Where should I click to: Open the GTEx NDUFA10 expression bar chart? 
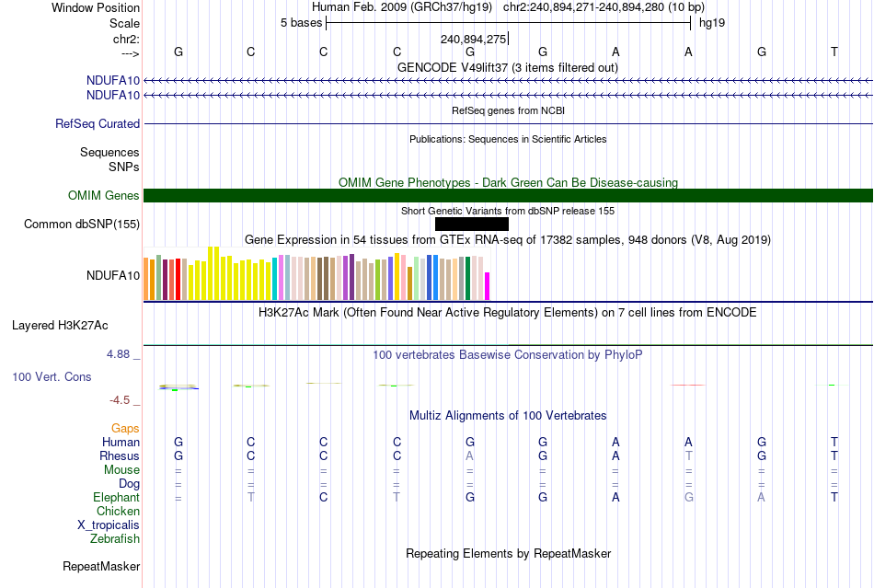coord(316,274)
